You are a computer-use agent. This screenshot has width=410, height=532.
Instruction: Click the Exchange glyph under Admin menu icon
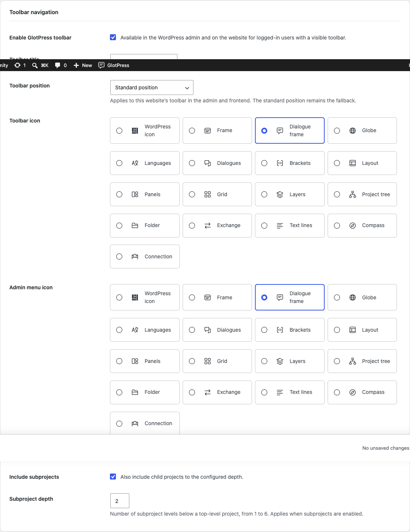208,392
